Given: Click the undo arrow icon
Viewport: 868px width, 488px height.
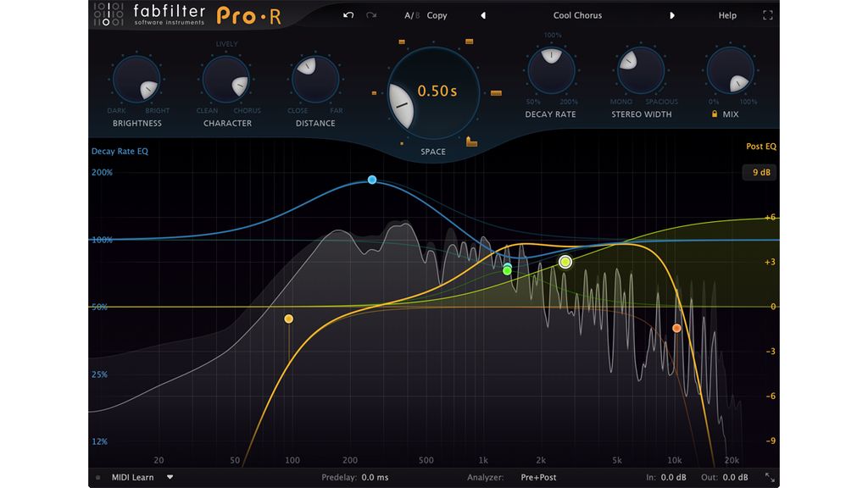Looking at the screenshot, I should click(348, 14).
